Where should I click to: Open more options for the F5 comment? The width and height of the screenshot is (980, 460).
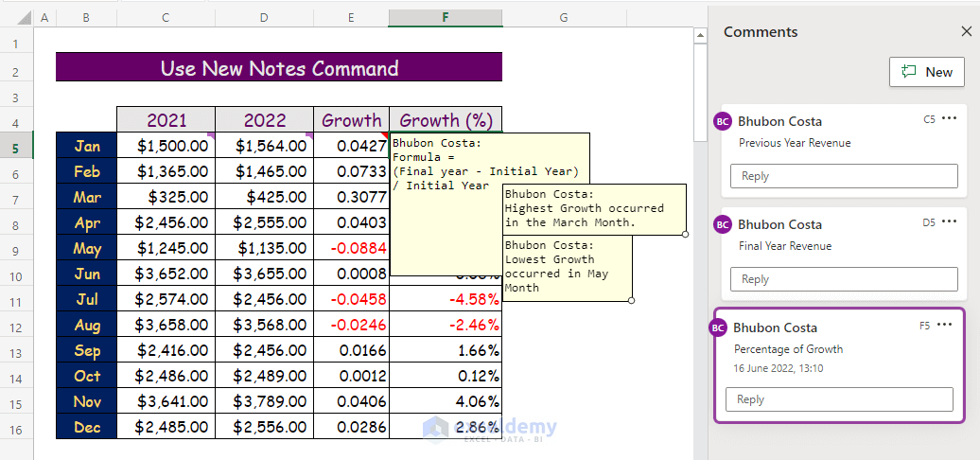click(944, 325)
